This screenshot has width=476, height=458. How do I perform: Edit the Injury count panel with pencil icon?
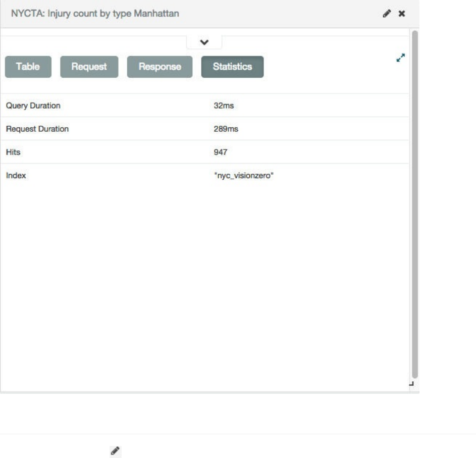(x=387, y=14)
